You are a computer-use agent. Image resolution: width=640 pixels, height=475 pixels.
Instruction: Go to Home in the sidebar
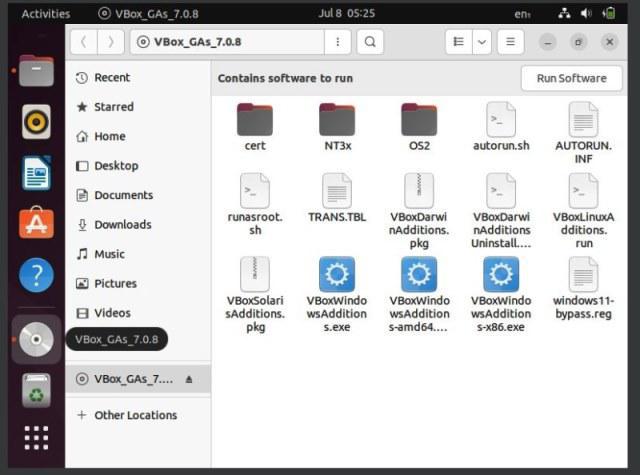(x=138, y=136)
